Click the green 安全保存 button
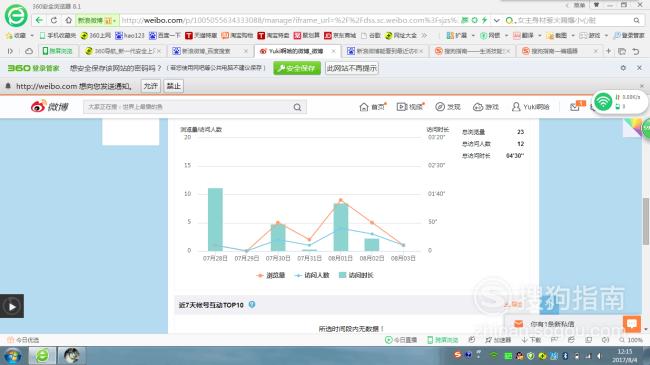The width and height of the screenshot is (650, 365). [297, 68]
